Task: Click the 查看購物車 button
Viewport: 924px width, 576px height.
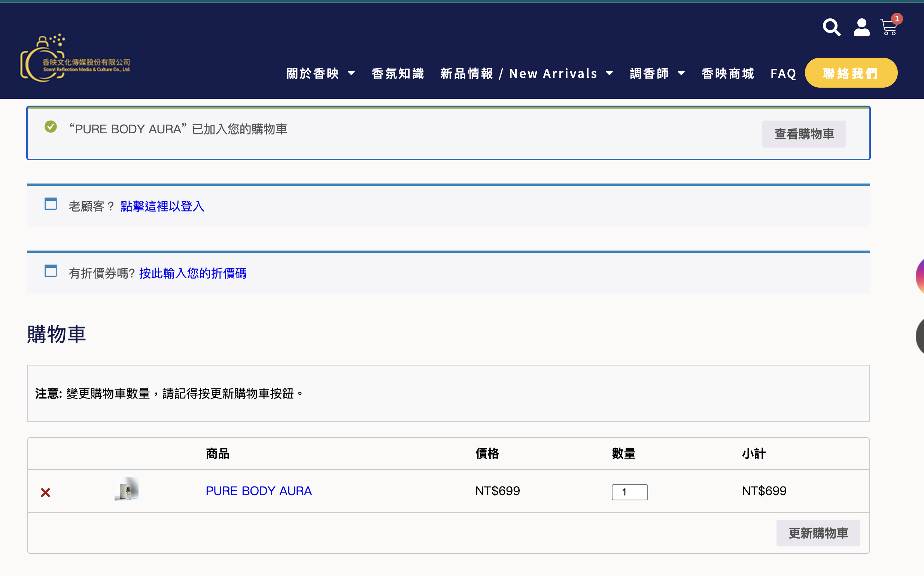Action: point(804,134)
